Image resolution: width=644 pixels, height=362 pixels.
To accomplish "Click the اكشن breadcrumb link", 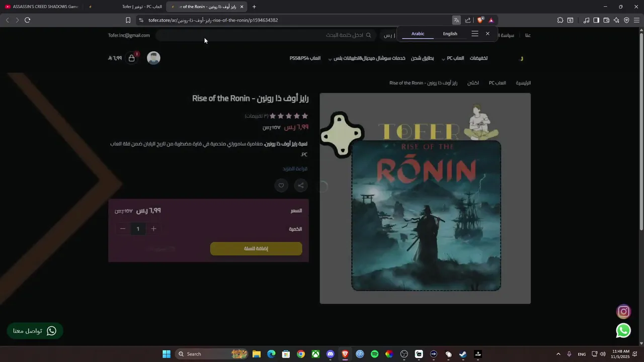I will 473,83.
